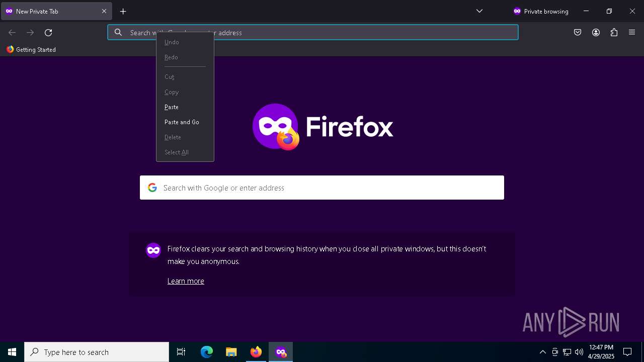Choose Undo in context menu
Viewport: 644px width, 362px height.
pyautogui.click(x=185, y=42)
